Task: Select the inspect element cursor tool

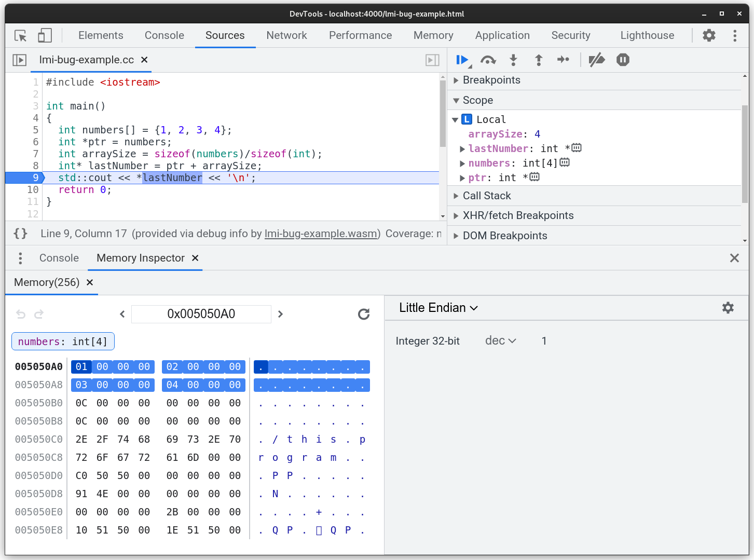Action: 20,35
